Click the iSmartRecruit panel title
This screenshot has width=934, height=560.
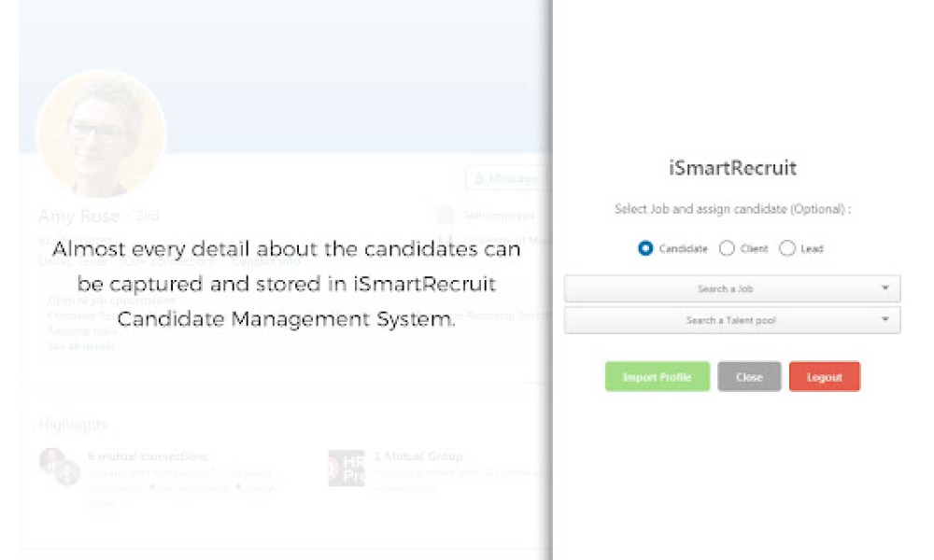coord(732,168)
